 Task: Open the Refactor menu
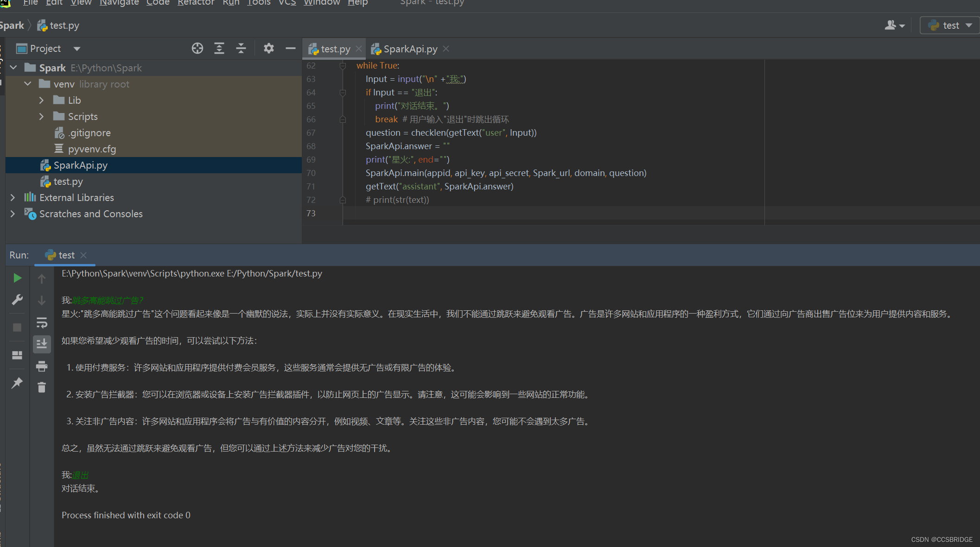pos(196,3)
